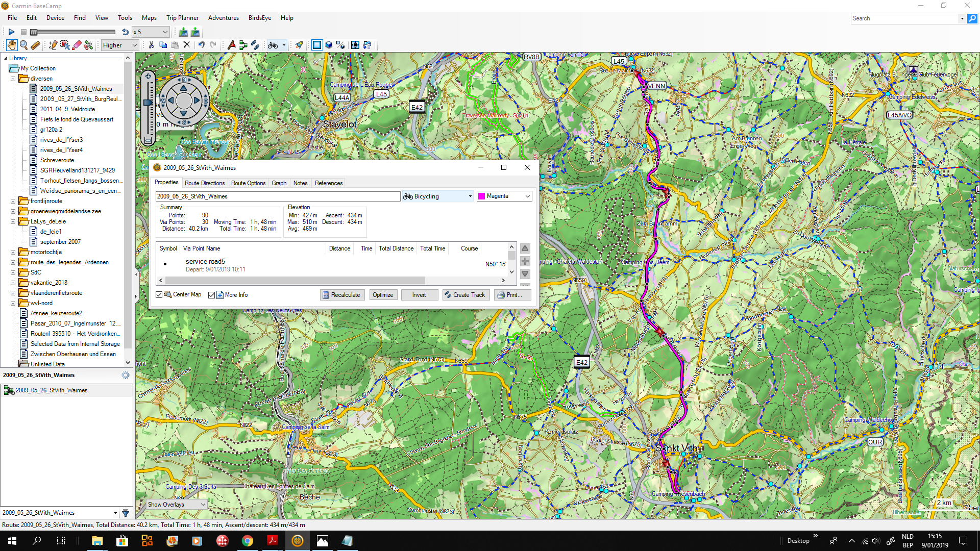This screenshot has width=980, height=551.
Task: Select the Measure ruler tool
Action: 35,45
